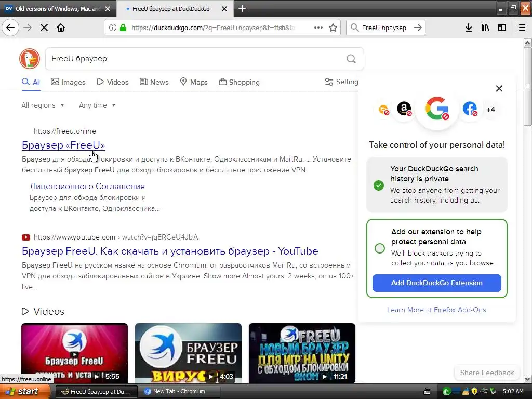Close the 'Old versions of Windows' tab
Image resolution: width=532 pixels, height=399 pixels.
pyautogui.click(x=108, y=9)
